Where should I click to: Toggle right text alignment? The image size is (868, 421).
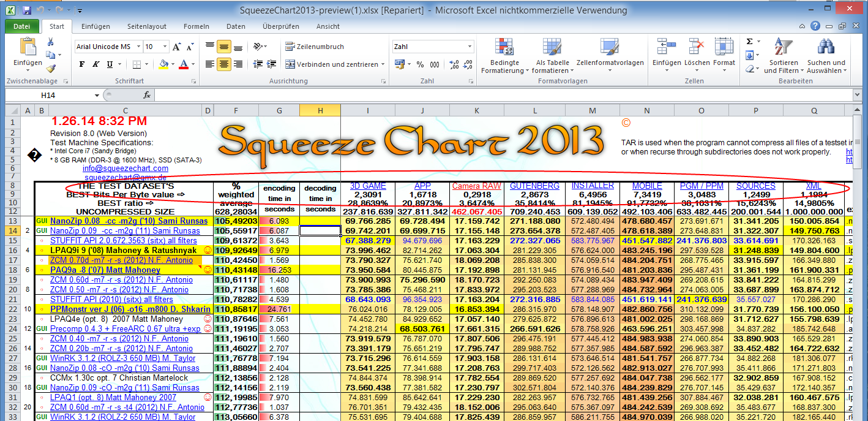[x=237, y=64]
